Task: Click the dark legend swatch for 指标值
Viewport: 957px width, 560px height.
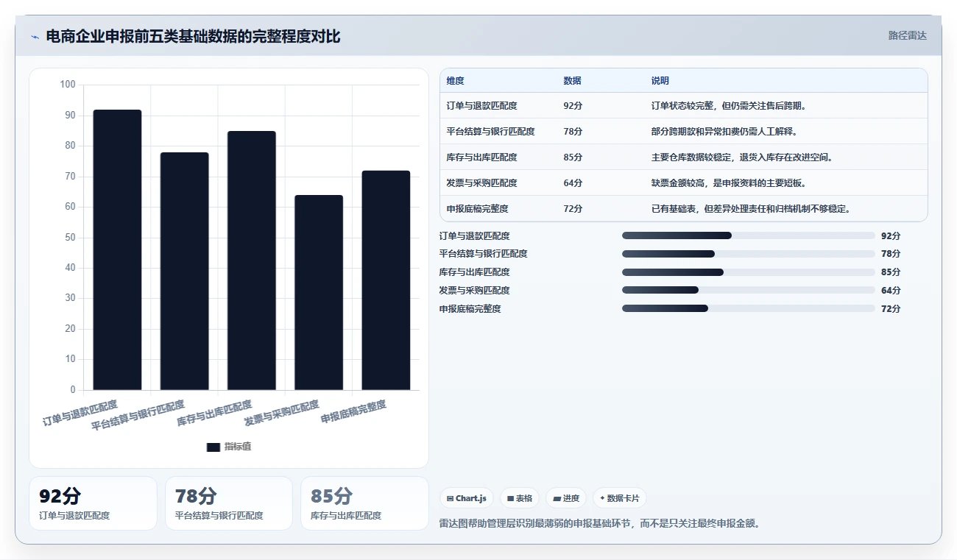Action: click(213, 447)
